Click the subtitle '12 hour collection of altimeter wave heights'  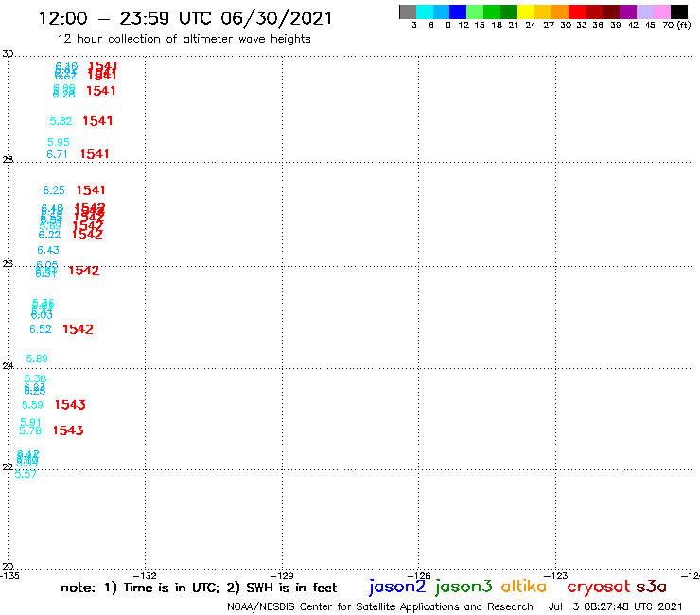point(184,39)
